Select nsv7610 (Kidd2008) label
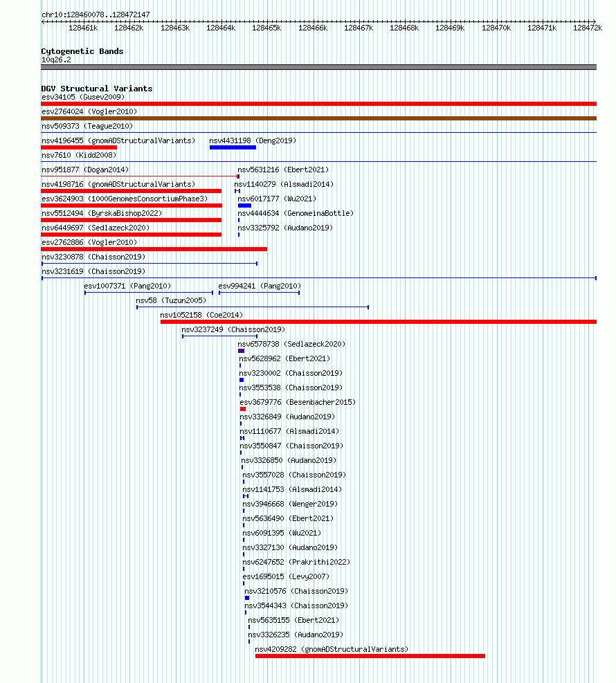 pos(79,155)
